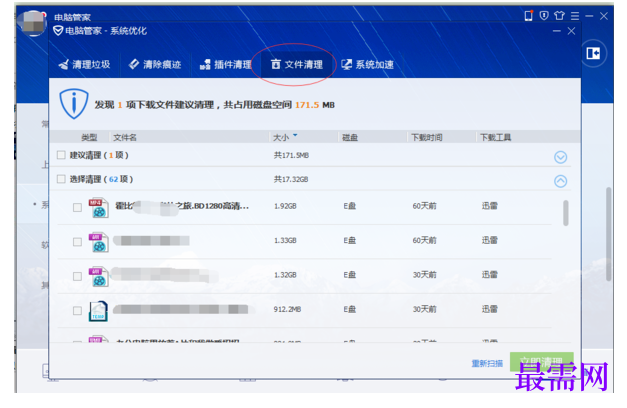Open the skin shirt icon in title bar
The height and width of the screenshot is (408, 627).
559,16
